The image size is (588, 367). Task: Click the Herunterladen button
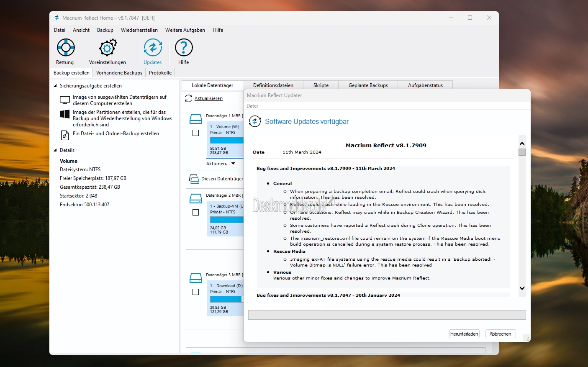[x=464, y=334]
